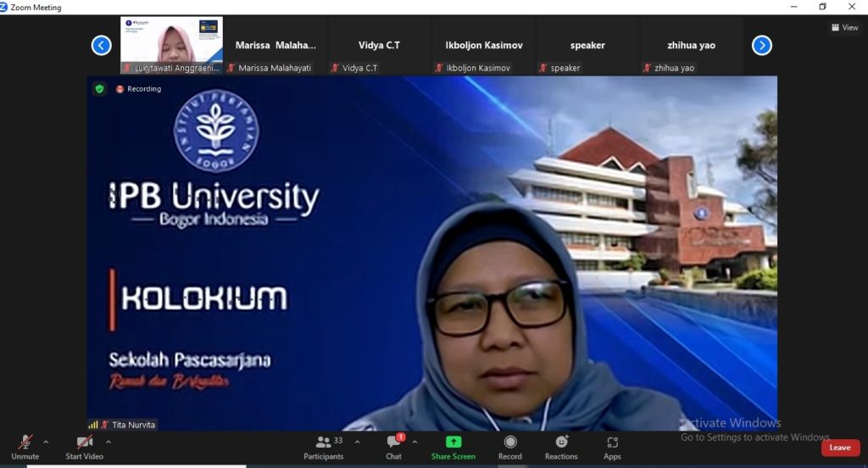Click signal strength icon beside Tita Nurvita
Image resolution: width=868 pixels, height=468 pixels.
(93, 425)
